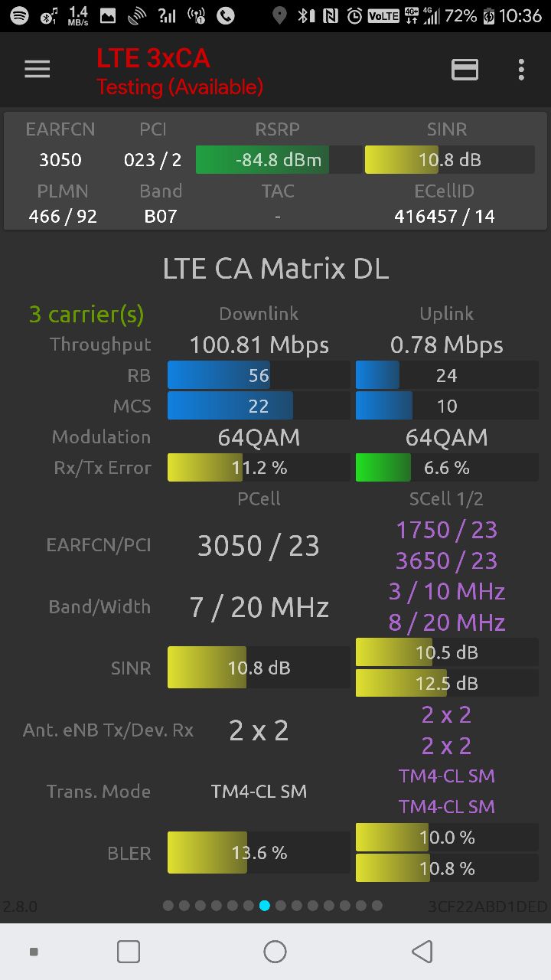Viewport: 551px width, 980px height.
Task: Tap the highlighted cyan page indicator dot
Action: [265, 906]
